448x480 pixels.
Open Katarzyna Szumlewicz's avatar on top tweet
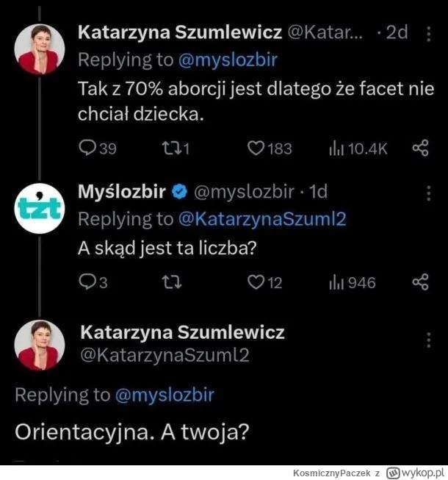(40, 49)
